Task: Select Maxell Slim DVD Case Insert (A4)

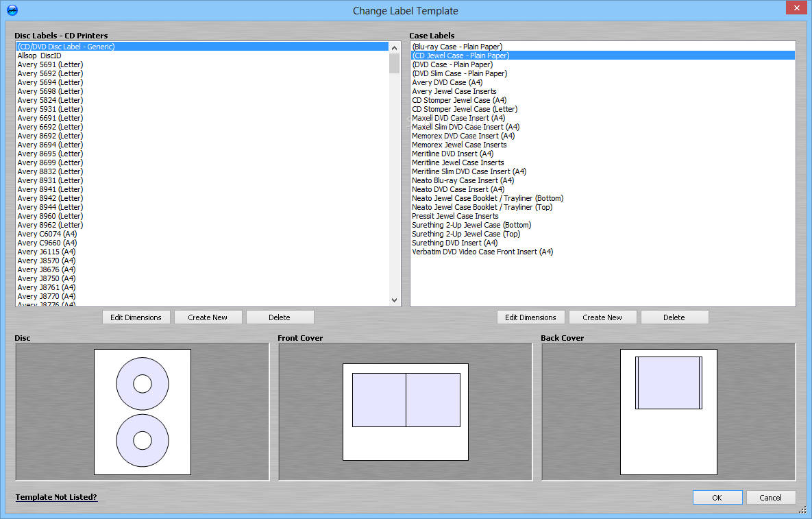Action: point(603,127)
